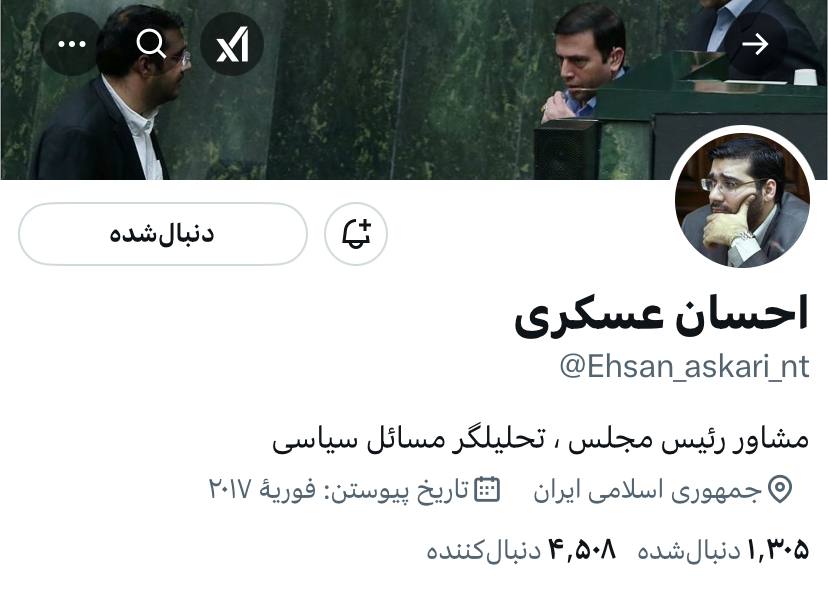Tap the calendar join-date icon
The width and height of the screenshot is (828, 597).
[487, 489]
